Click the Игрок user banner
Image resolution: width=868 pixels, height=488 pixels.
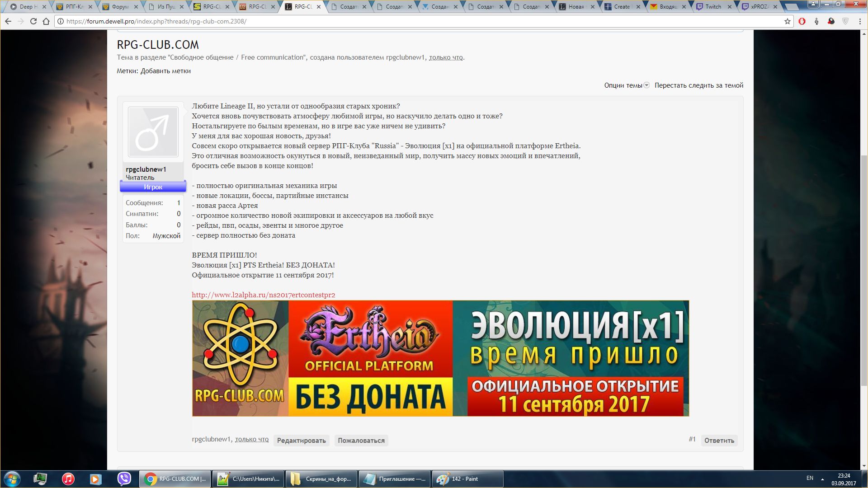[153, 187]
